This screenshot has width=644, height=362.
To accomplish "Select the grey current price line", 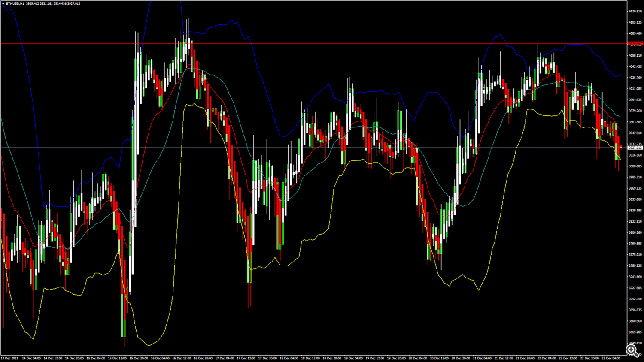I will point(301,148).
